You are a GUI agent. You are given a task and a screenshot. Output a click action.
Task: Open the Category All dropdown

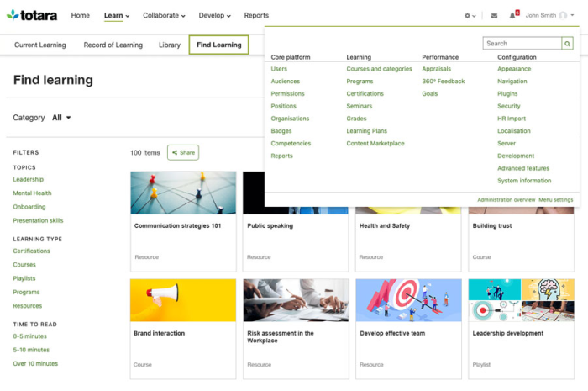pyautogui.click(x=61, y=118)
